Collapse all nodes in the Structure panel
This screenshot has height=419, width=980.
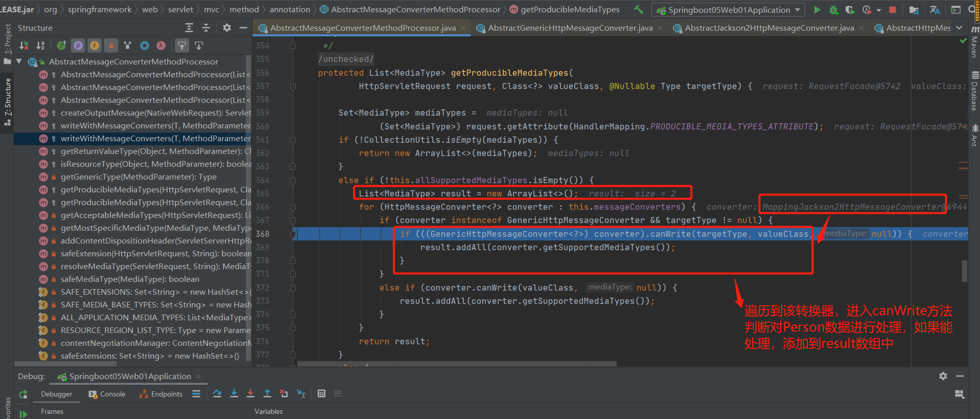click(x=206, y=28)
